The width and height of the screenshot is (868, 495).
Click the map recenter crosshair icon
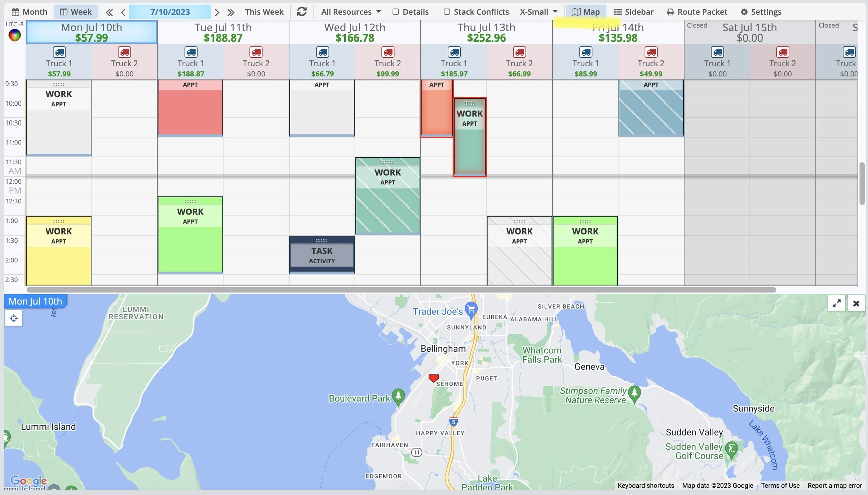point(14,318)
